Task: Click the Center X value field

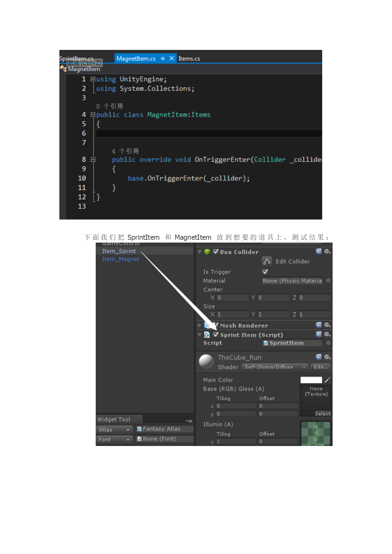Action: 233,298
